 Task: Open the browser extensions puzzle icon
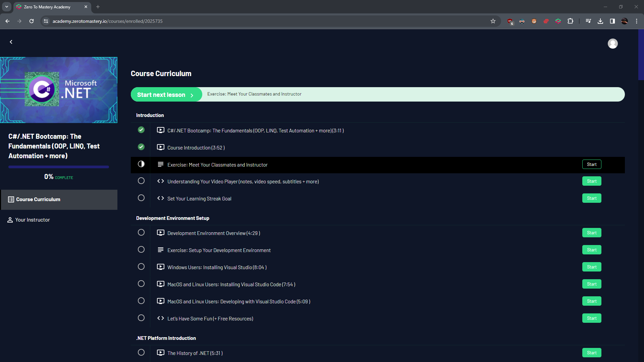tap(570, 21)
